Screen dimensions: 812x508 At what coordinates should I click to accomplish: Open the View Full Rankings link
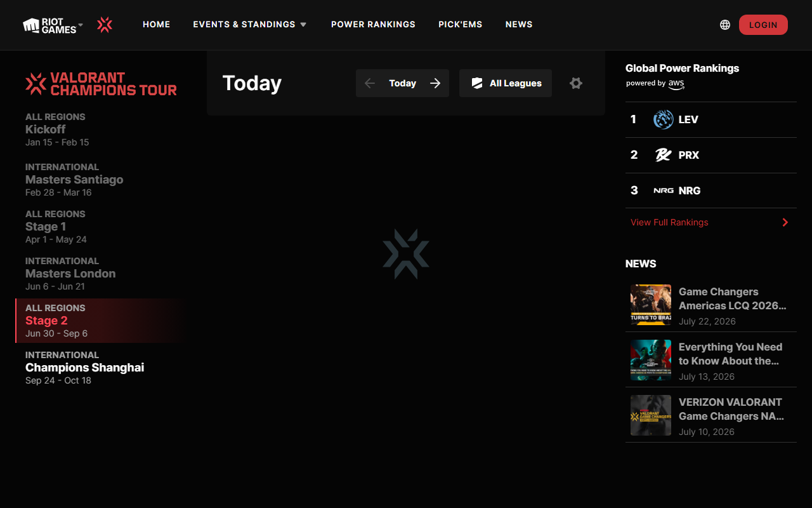[669, 222]
